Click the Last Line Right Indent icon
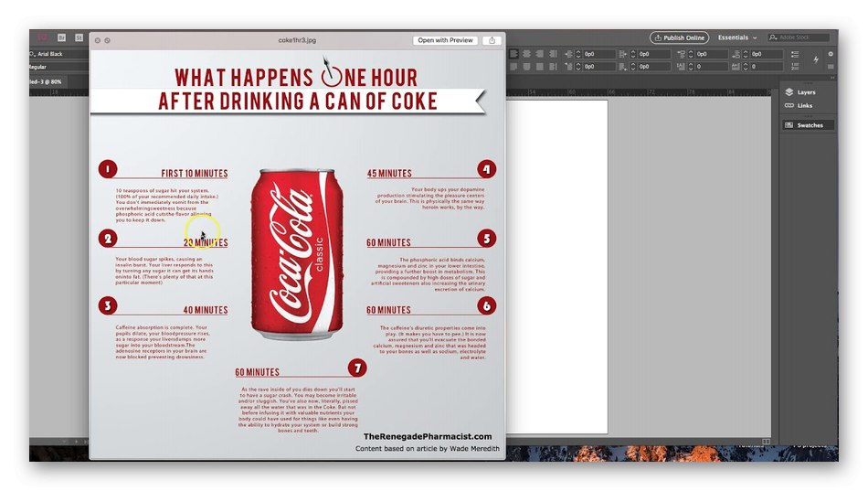Image resolution: width=868 pixels, height=491 pixels. click(623, 67)
